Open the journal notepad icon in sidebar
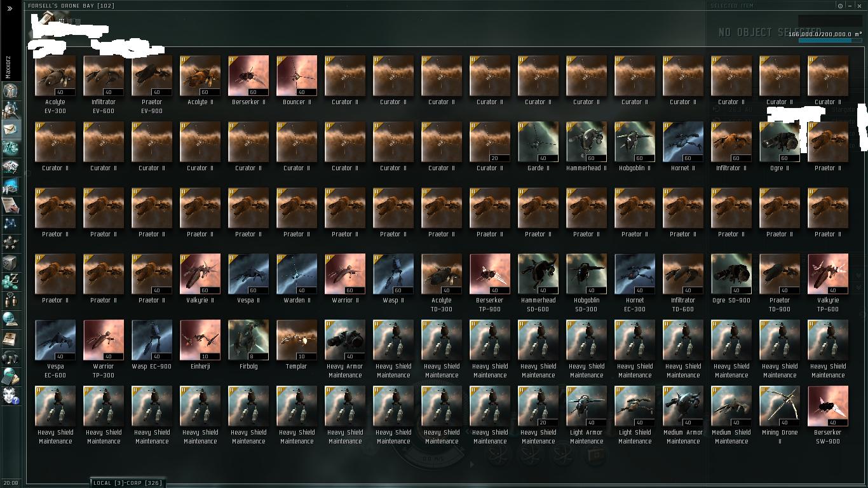 coord(10,205)
